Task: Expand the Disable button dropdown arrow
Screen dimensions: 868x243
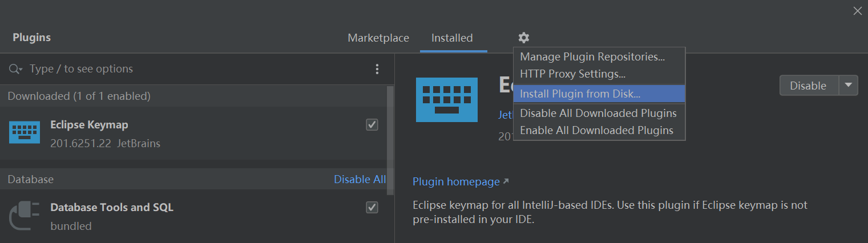Action: [x=848, y=85]
